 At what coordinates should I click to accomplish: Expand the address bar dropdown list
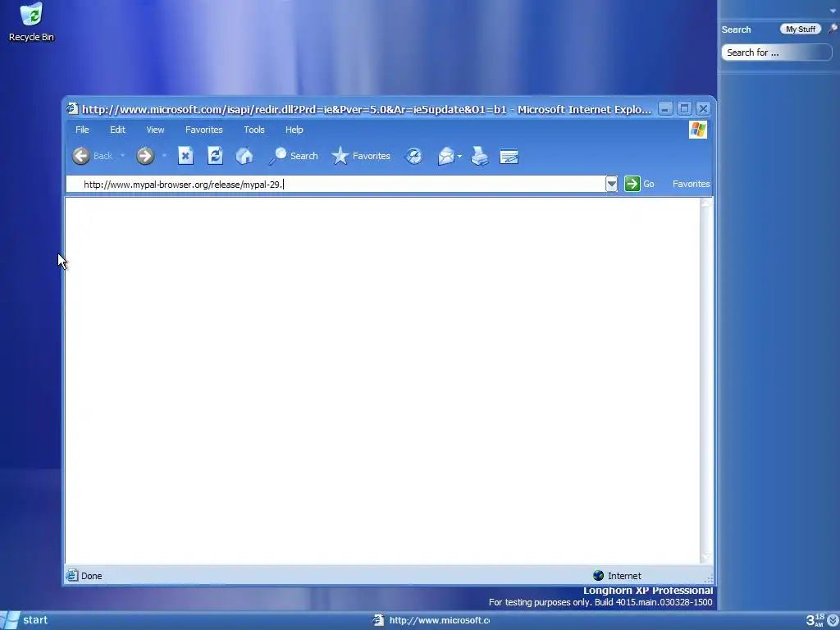[x=611, y=185]
